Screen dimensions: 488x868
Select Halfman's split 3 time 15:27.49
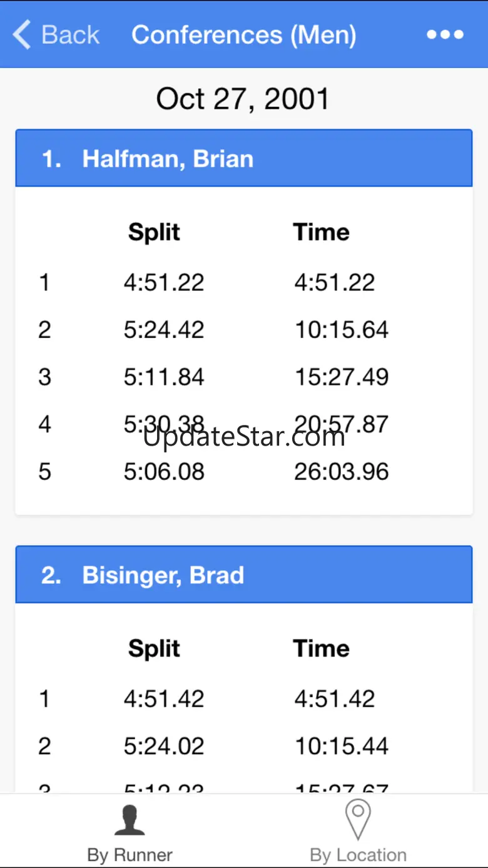342,377
